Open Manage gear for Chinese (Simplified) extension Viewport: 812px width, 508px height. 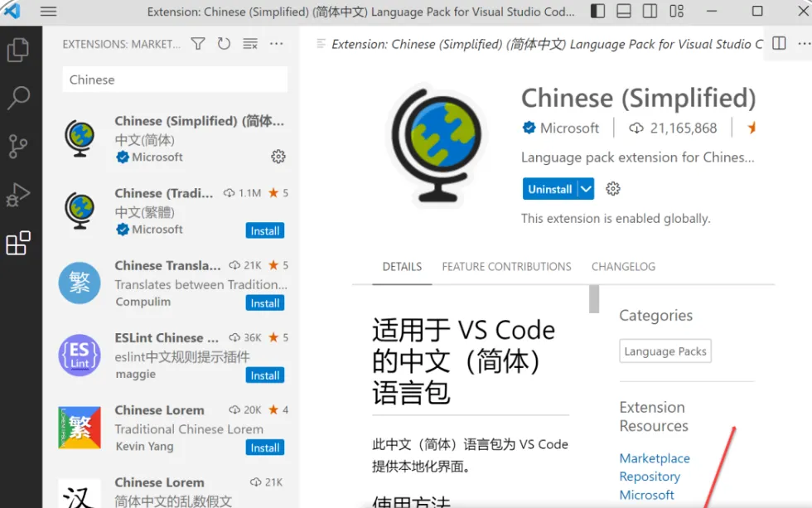click(x=278, y=157)
